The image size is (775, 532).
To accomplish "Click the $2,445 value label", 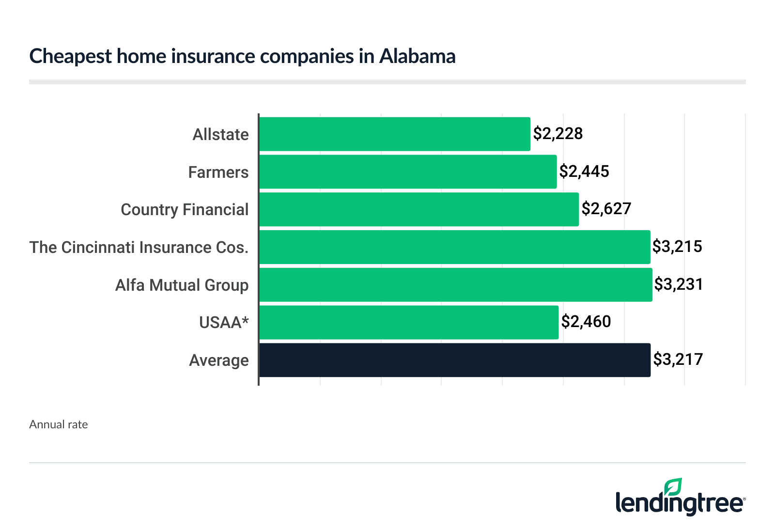I will (584, 172).
